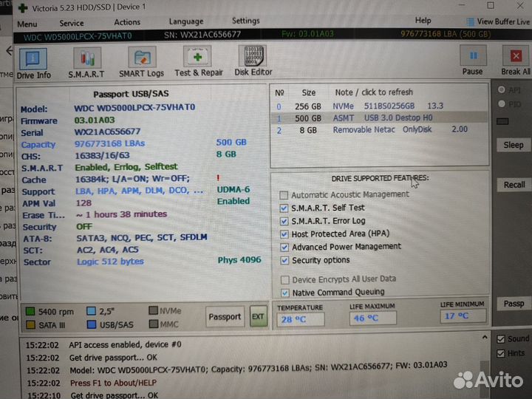
Task: Click the EXT button next to Passport
Action: (258, 316)
